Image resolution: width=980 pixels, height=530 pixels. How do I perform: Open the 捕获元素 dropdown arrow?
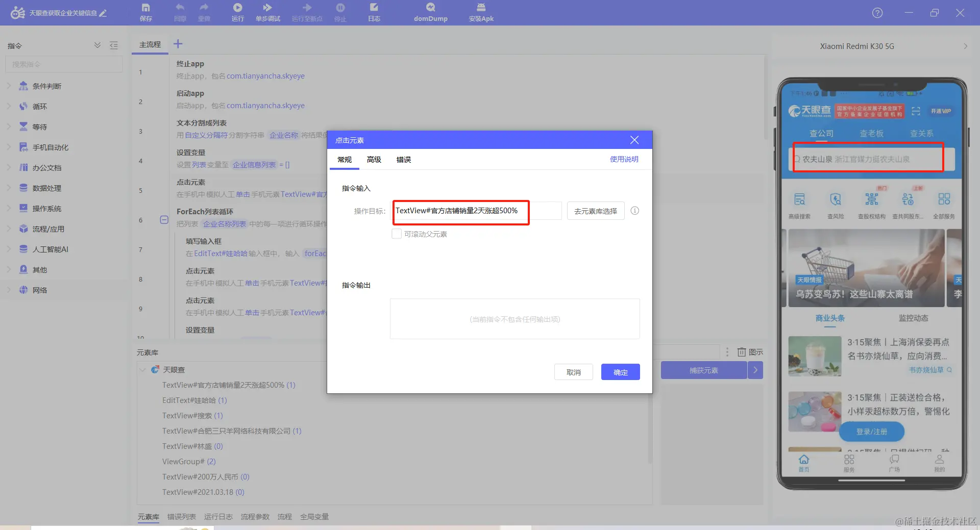pyautogui.click(x=755, y=370)
